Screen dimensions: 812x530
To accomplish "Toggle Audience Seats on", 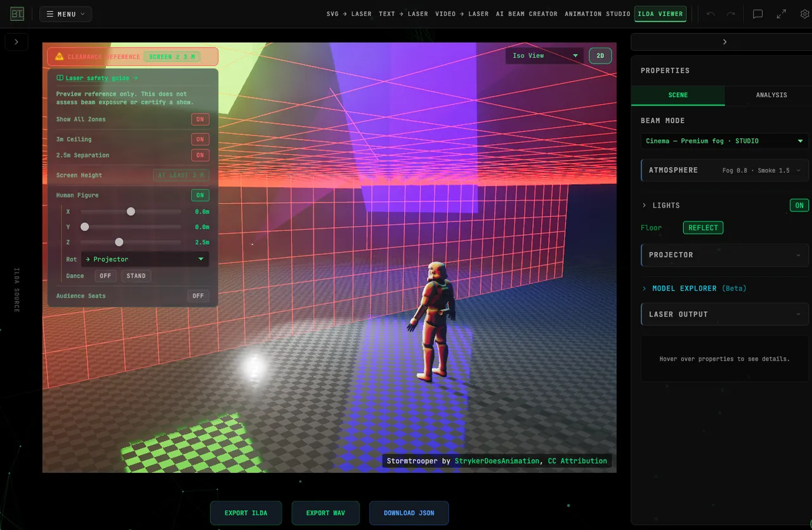I will [x=198, y=296].
